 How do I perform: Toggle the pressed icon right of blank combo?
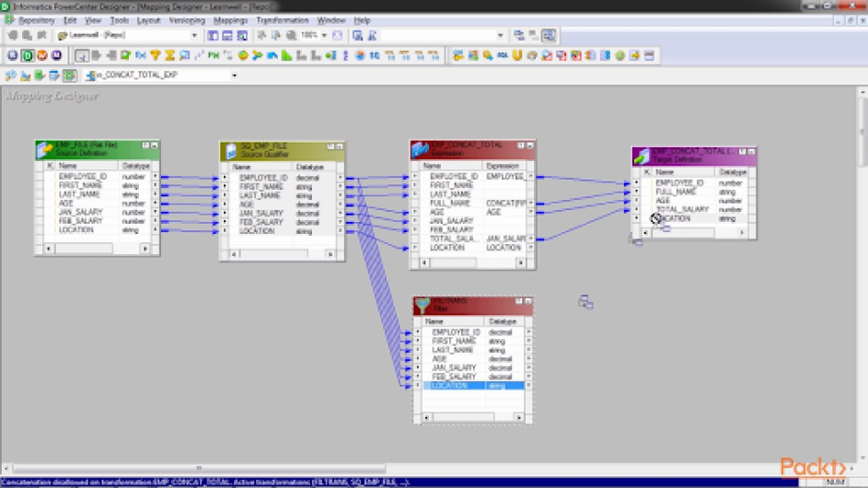549,36
